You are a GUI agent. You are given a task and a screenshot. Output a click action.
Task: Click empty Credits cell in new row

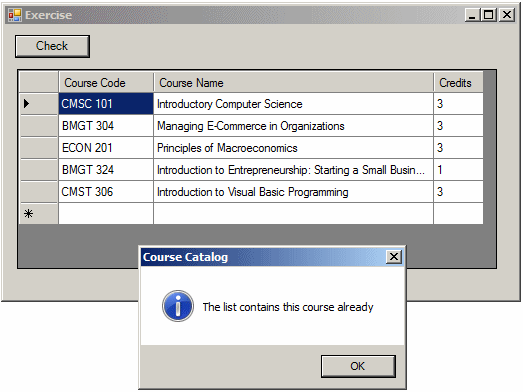pyautogui.click(x=458, y=214)
